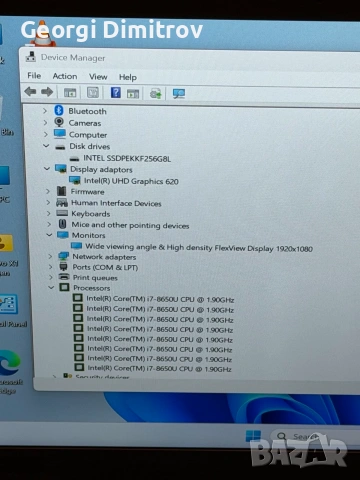The image size is (360, 480).
Task: Expand the Keyboards node
Action: pyautogui.click(x=48, y=213)
